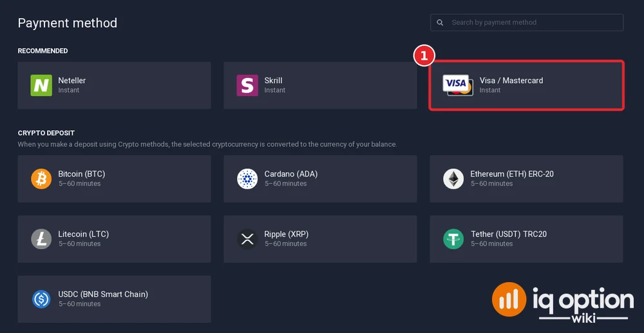
Task: Click '5–60 minutes' under Cardano (ADA)
Action: pyautogui.click(x=285, y=184)
